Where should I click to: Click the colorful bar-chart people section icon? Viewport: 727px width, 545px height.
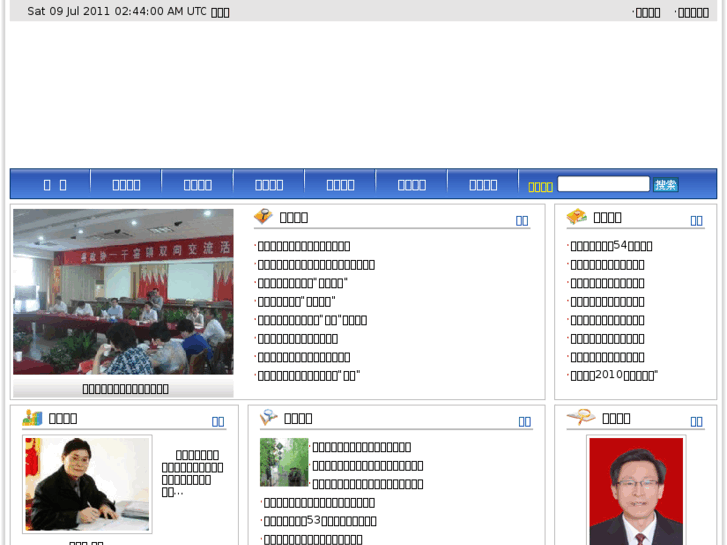tap(32, 417)
